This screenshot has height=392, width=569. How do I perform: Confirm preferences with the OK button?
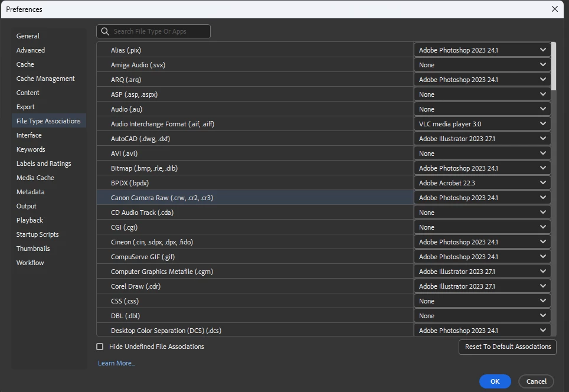coord(495,381)
